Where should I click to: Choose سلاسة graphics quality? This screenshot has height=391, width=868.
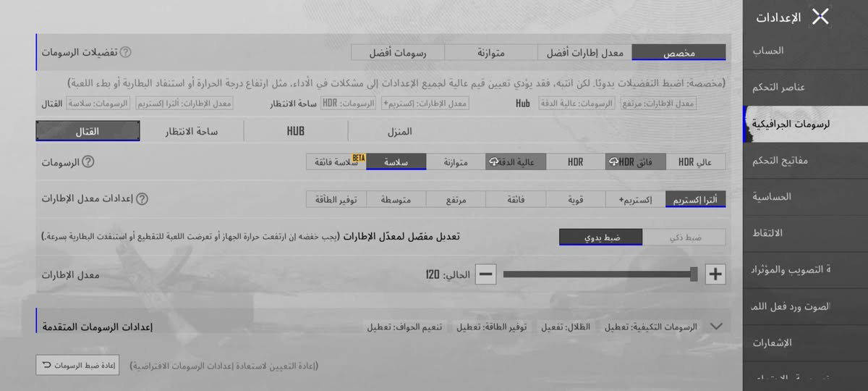[x=396, y=162]
